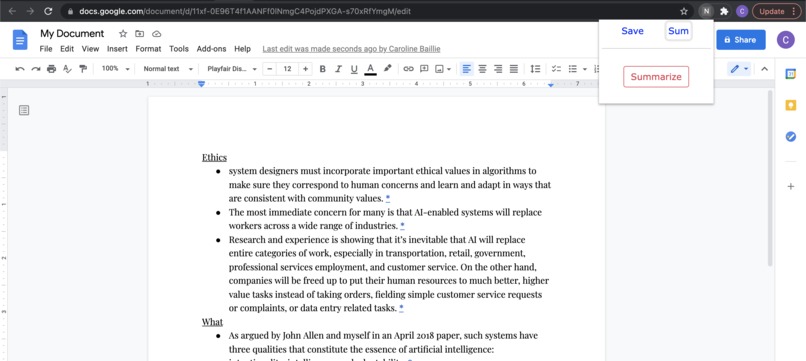Click the font size field showing 12
806x361 pixels.
(287, 68)
